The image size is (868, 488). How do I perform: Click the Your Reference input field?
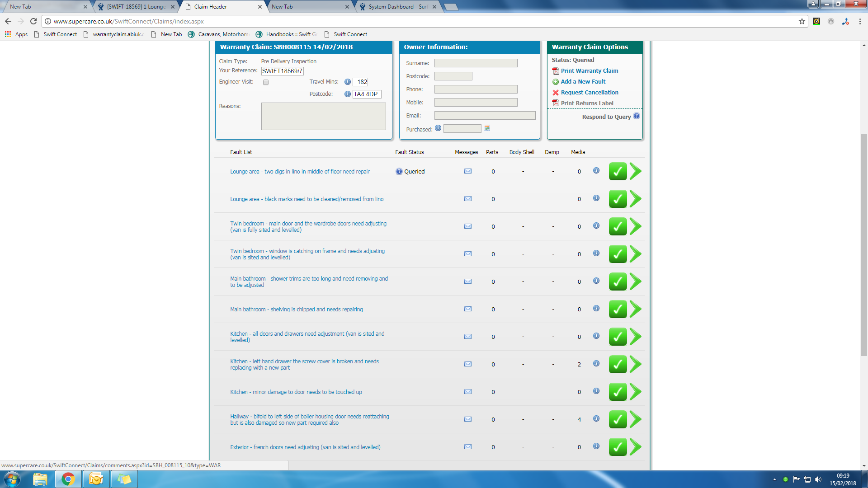[282, 71]
